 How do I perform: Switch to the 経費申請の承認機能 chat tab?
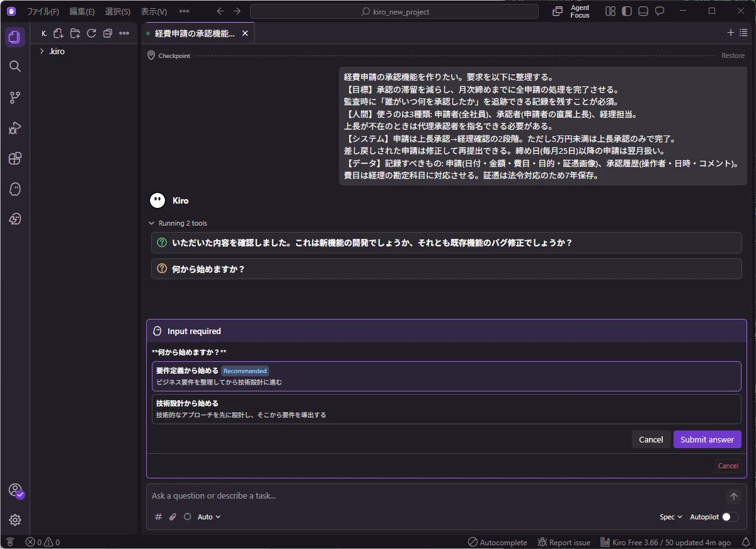[194, 33]
